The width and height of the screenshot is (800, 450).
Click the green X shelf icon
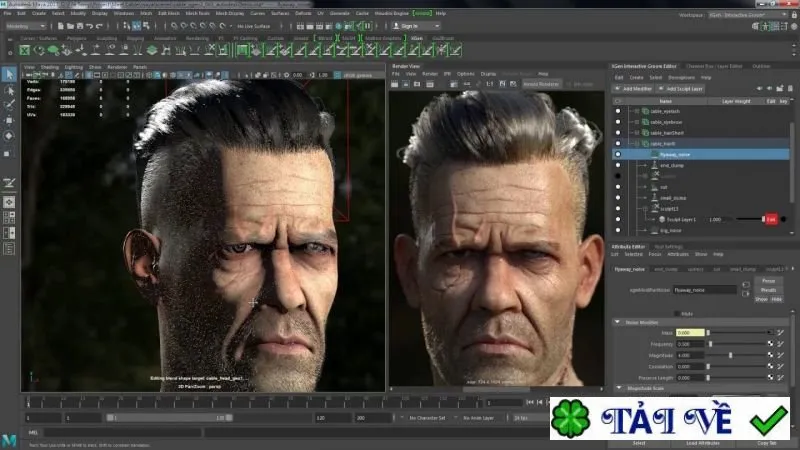(x=24, y=50)
